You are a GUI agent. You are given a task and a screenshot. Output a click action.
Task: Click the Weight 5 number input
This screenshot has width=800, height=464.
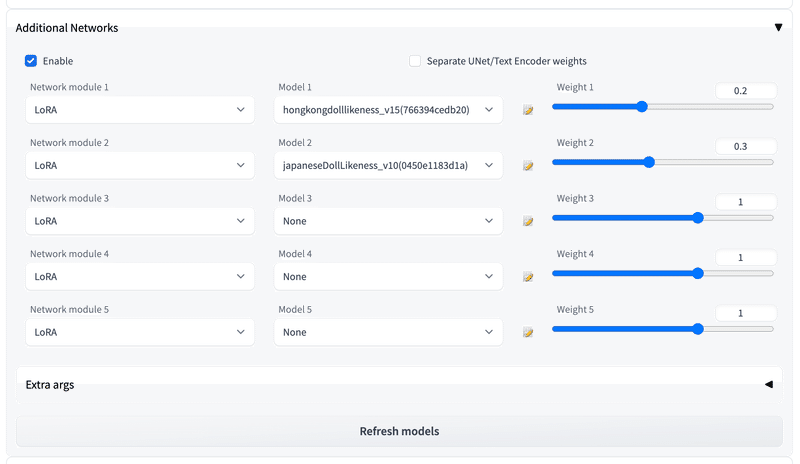click(745, 313)
